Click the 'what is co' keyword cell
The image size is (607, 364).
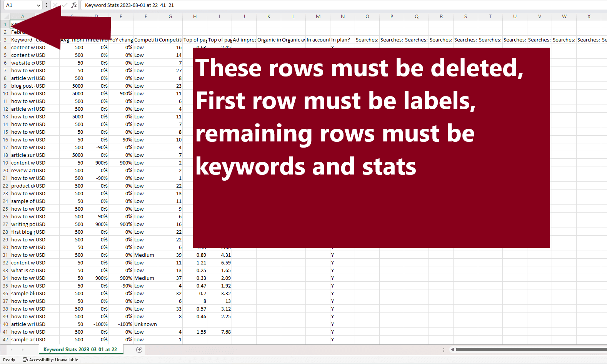point(22,270)
